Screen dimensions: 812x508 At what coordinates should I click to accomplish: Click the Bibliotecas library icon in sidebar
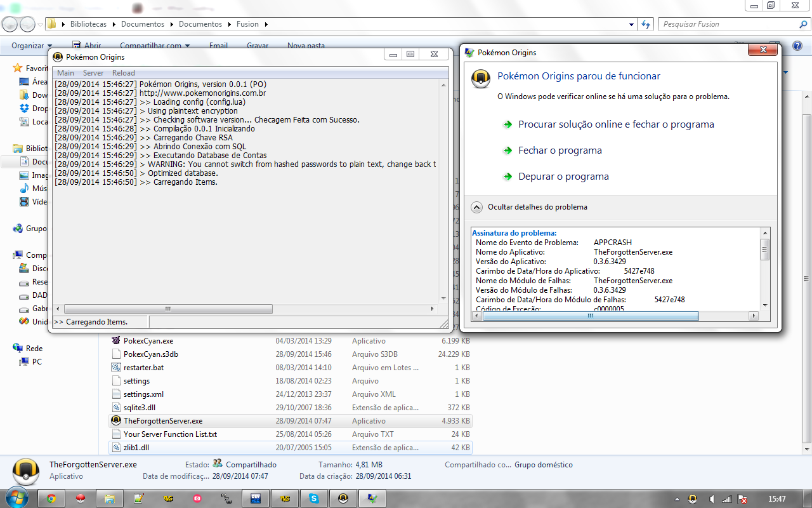(18, 149)
